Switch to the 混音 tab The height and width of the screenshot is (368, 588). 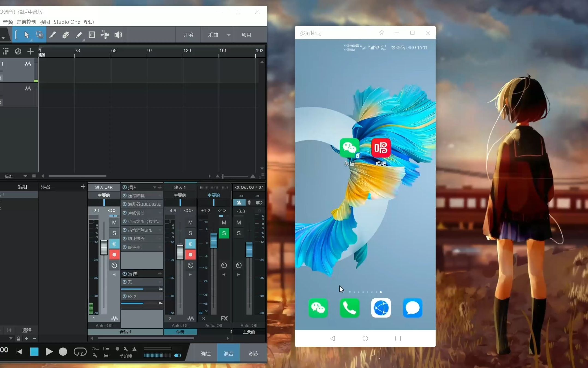coord(228,354)
